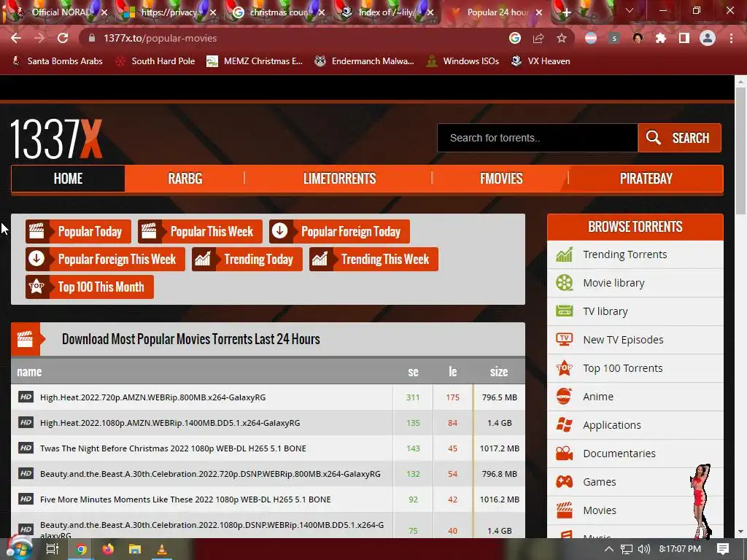Click the TV library icon
The width and height of the screenshot is (747, 560).
(565, 311)
